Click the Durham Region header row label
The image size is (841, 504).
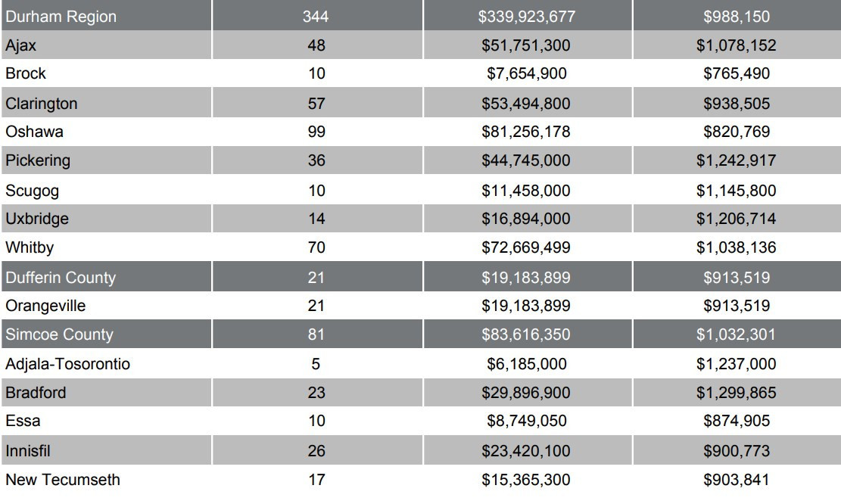point(61,17)
